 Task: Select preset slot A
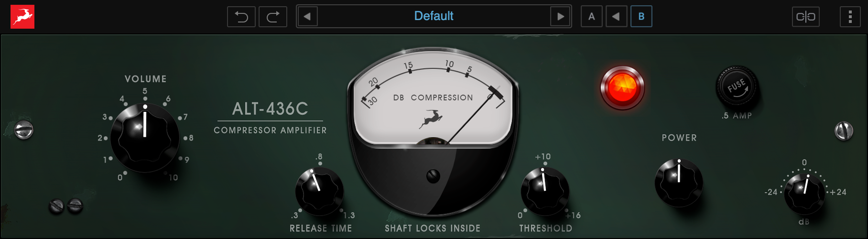[592, 17]
